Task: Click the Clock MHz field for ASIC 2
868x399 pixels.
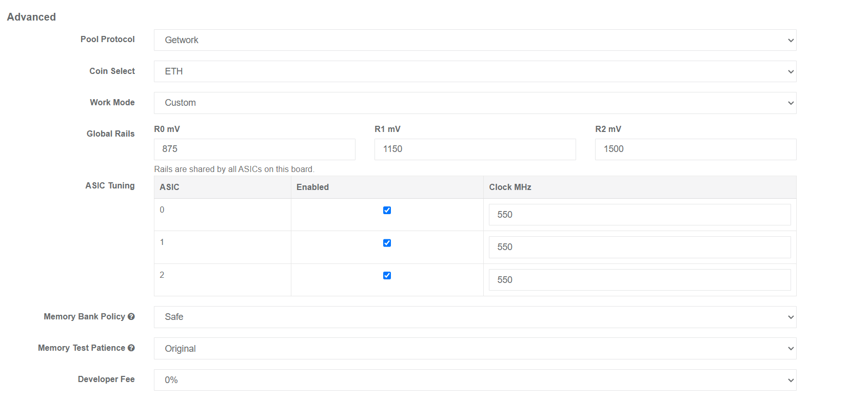Action: [640, 280]
